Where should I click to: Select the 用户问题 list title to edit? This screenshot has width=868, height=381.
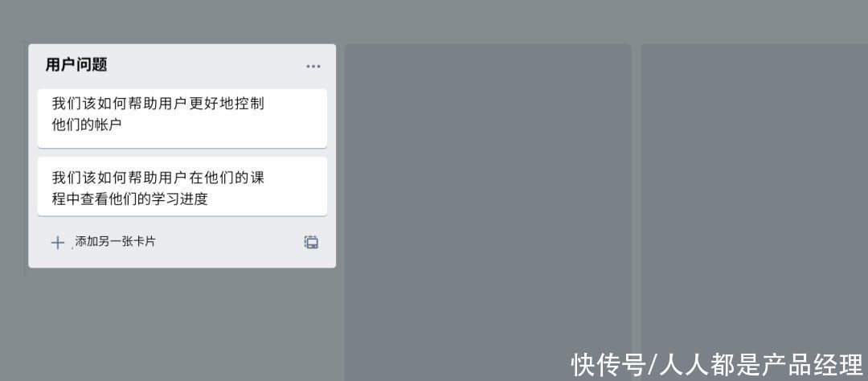coord(76,65)
